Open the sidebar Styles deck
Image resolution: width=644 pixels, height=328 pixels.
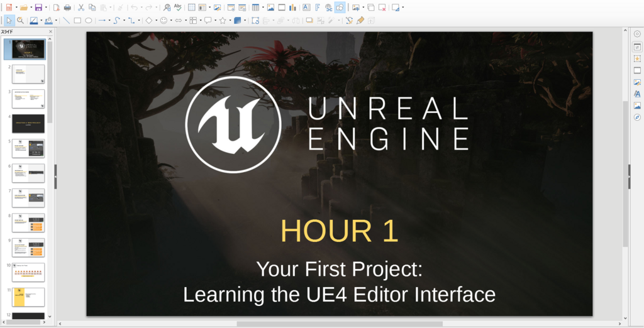(x=637, y=94)
